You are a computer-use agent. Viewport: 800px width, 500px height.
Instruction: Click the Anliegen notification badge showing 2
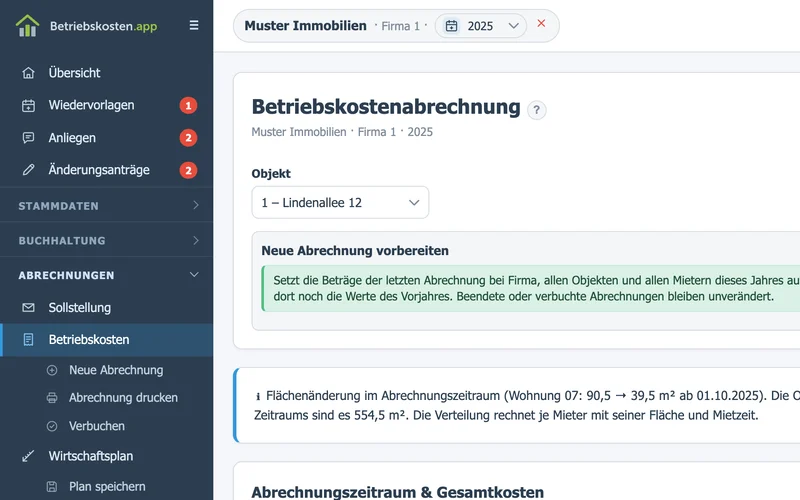188,138
